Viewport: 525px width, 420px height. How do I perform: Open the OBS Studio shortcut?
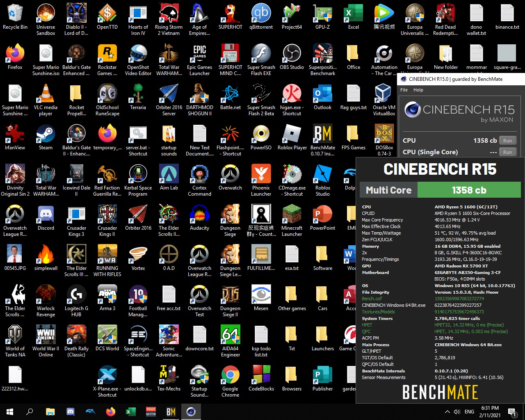[292, 57]
